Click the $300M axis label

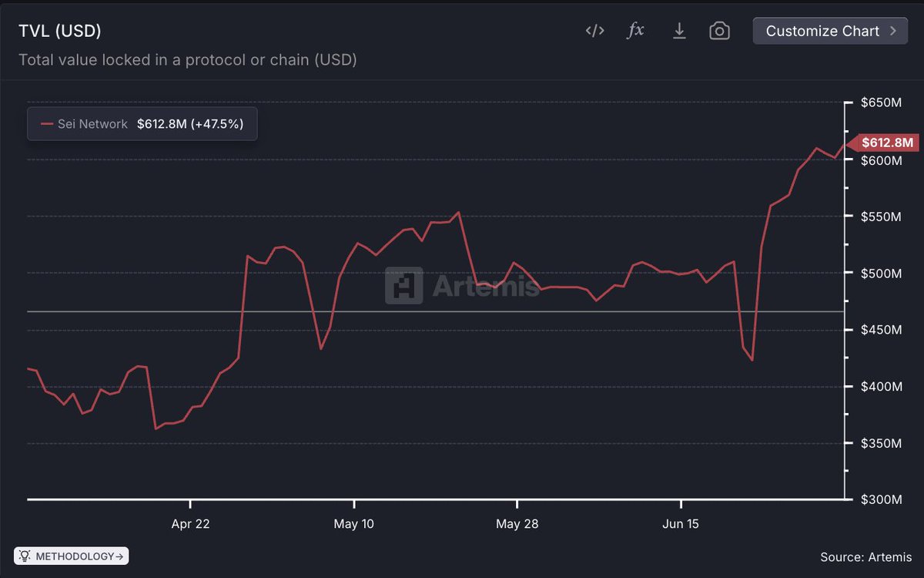[x=882, y=500]
